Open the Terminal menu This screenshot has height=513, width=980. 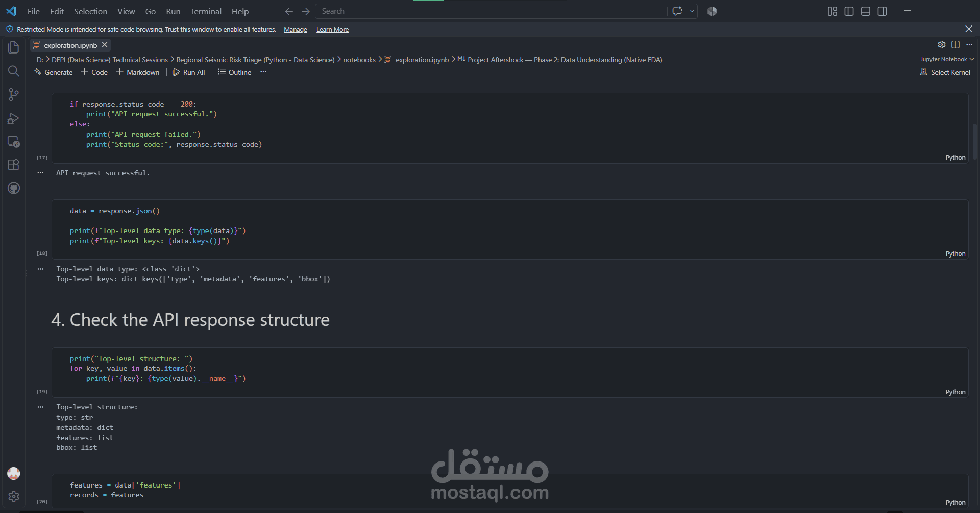[206, 11]
